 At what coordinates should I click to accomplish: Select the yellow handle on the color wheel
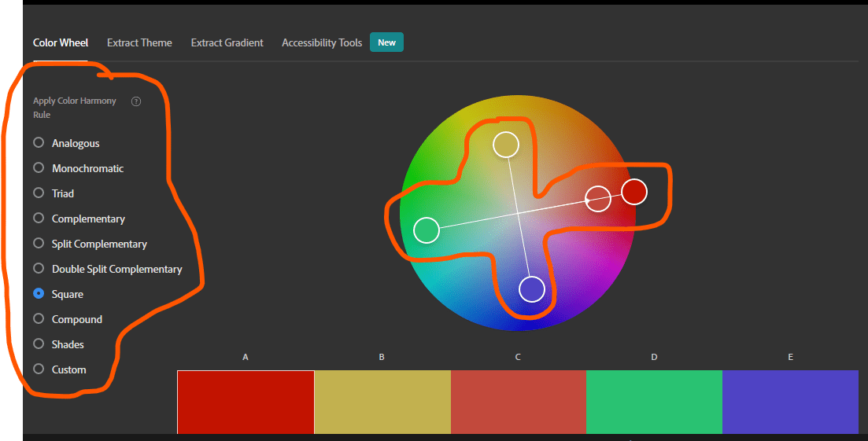[506, 145]
